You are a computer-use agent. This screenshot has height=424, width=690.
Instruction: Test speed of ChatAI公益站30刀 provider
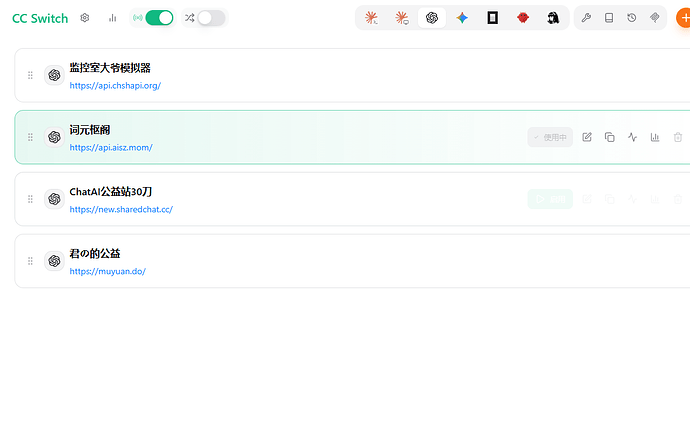(x=632, y=199)
